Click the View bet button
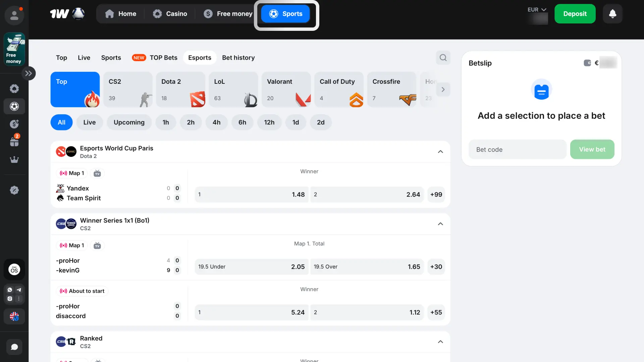Viewport: 644px width, 362px height. click(x=592, y=149)
